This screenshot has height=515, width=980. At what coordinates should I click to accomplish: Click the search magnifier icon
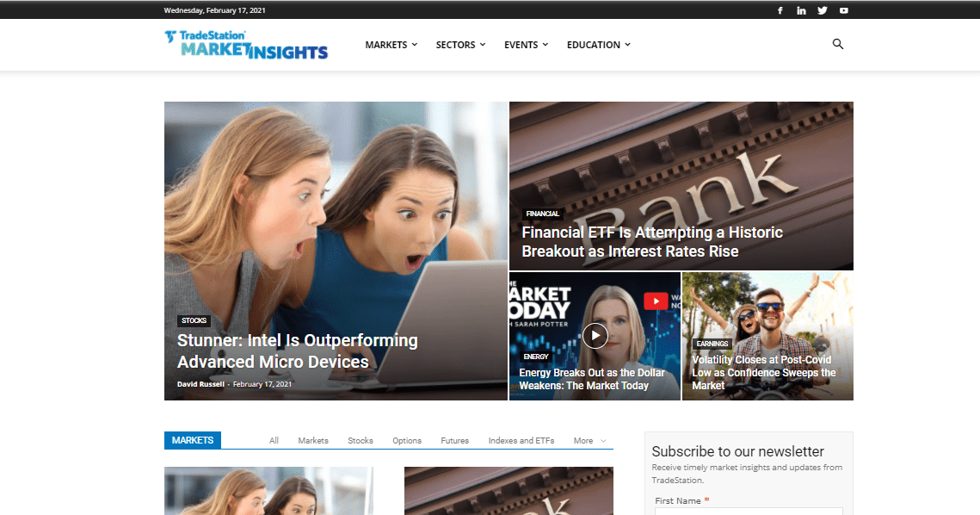pyautogui.click(x=838, y=45)
